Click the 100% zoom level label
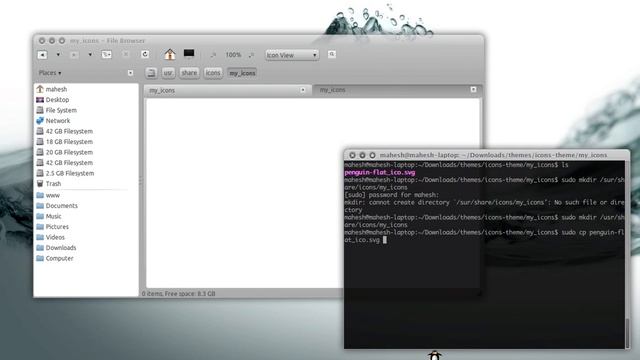640x360 pixels. pos(233,55)
